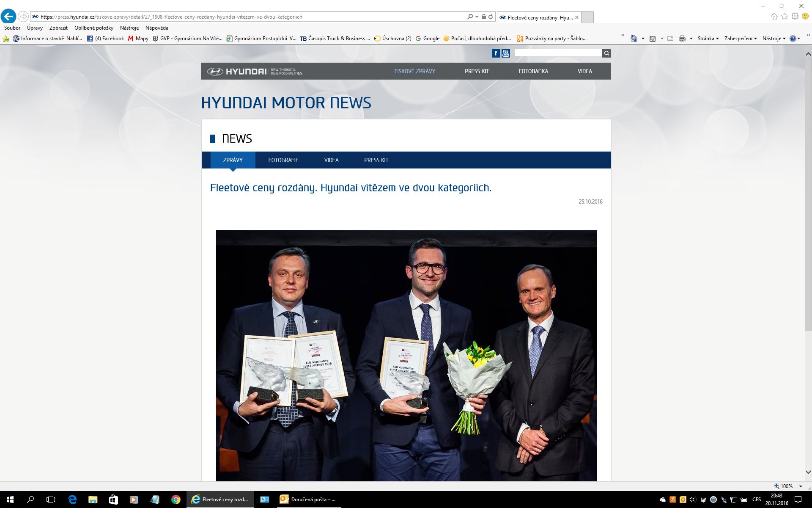
Task: Open the Zabezpečení dropdown menu
Action: 741,39
